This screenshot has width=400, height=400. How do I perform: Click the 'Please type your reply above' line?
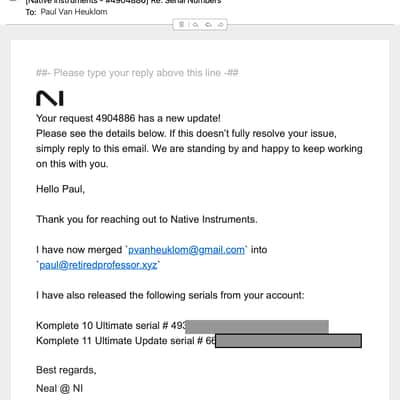point(137,73)
